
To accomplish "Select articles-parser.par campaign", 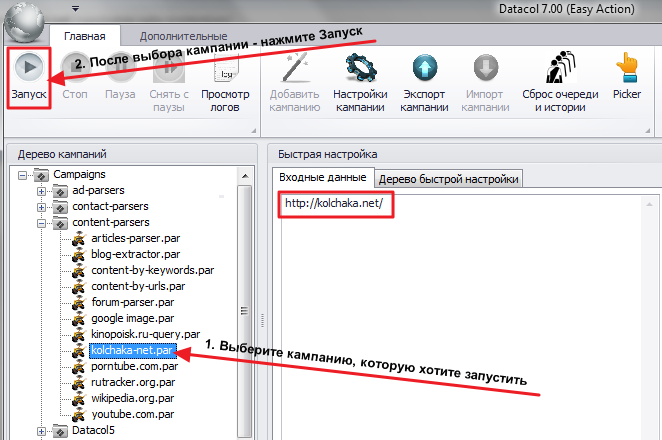I will [136, 239].
